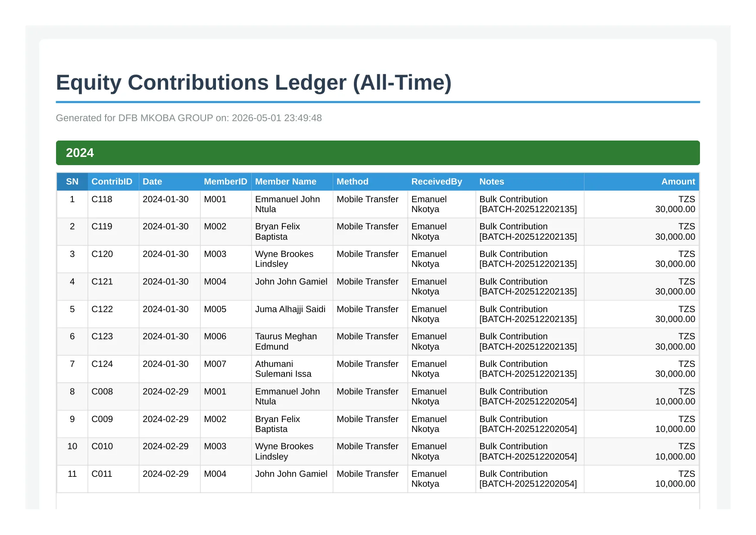Click Emanuel Nkotya in row C123

click(429, 341)
